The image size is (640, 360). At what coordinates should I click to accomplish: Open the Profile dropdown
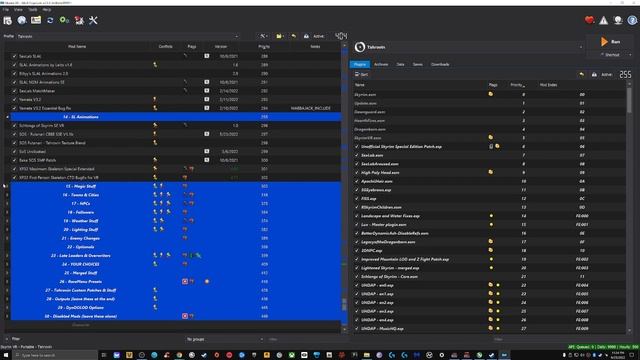[128, 36]
